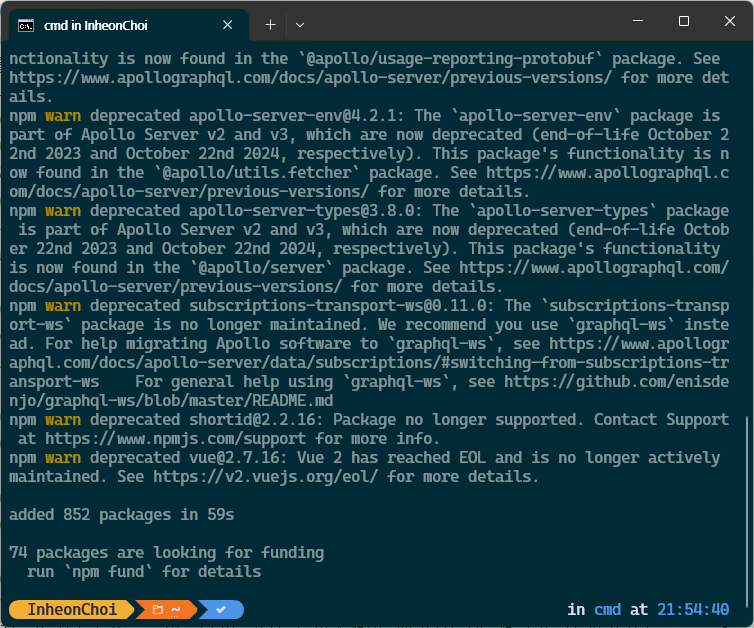This screenshot has height=628, width=754.
Task: Click the 'cmd' shell name in prompt
Action: (607, 609)
